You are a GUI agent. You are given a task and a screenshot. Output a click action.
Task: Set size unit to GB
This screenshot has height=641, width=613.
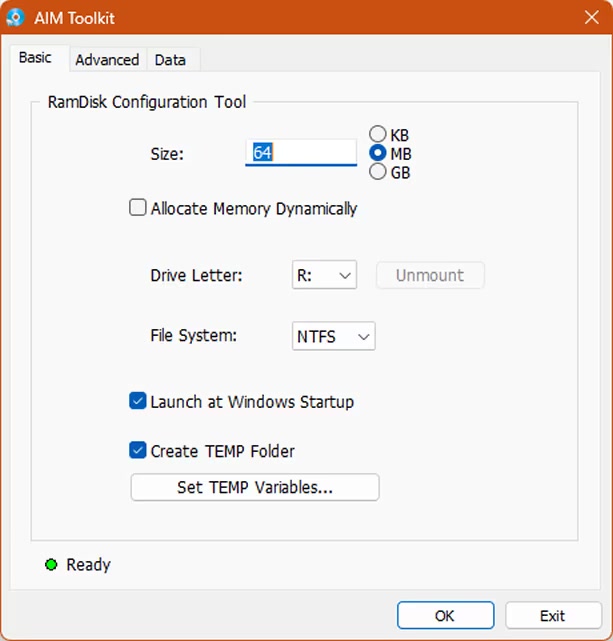point(378,172)
